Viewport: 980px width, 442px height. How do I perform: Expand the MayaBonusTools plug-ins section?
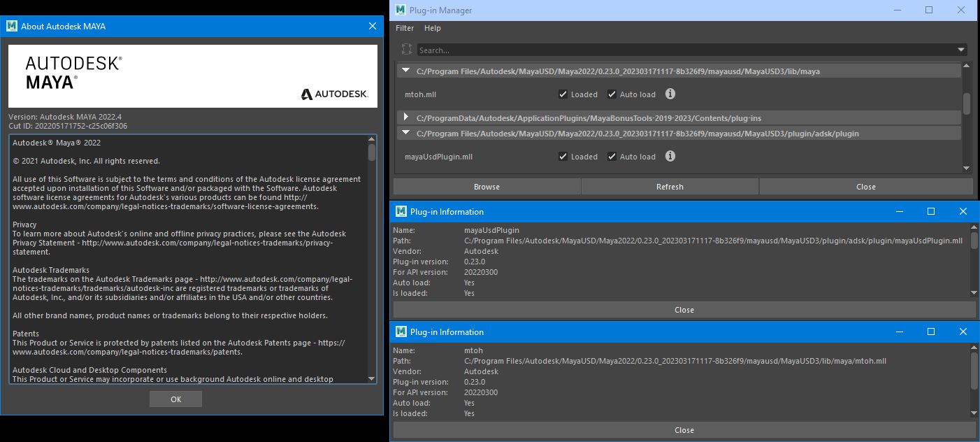[405, 117]
